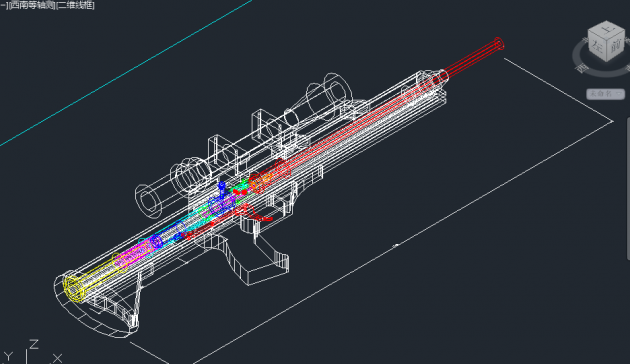Select the large front lens of the scope
Viewport: 630px width, 364px height.
pyautogui.click(x=338, y=90)
